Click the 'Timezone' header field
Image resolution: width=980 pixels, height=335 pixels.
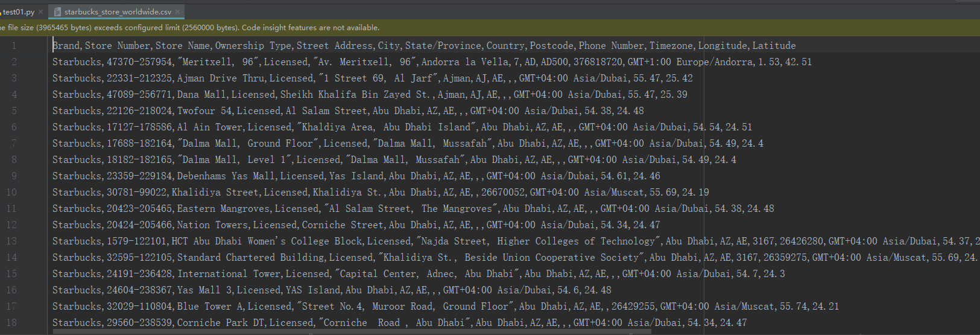coord(671,46)
